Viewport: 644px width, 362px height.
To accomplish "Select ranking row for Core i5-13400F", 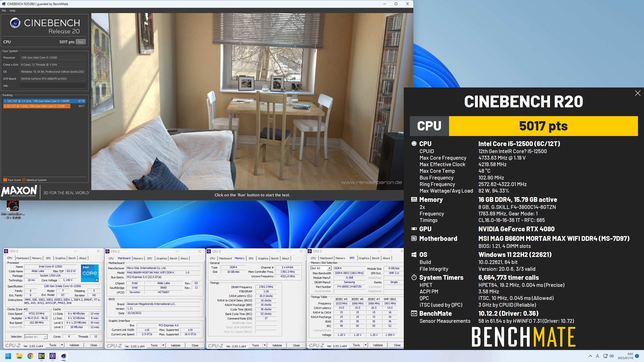I will click(45, 101).
